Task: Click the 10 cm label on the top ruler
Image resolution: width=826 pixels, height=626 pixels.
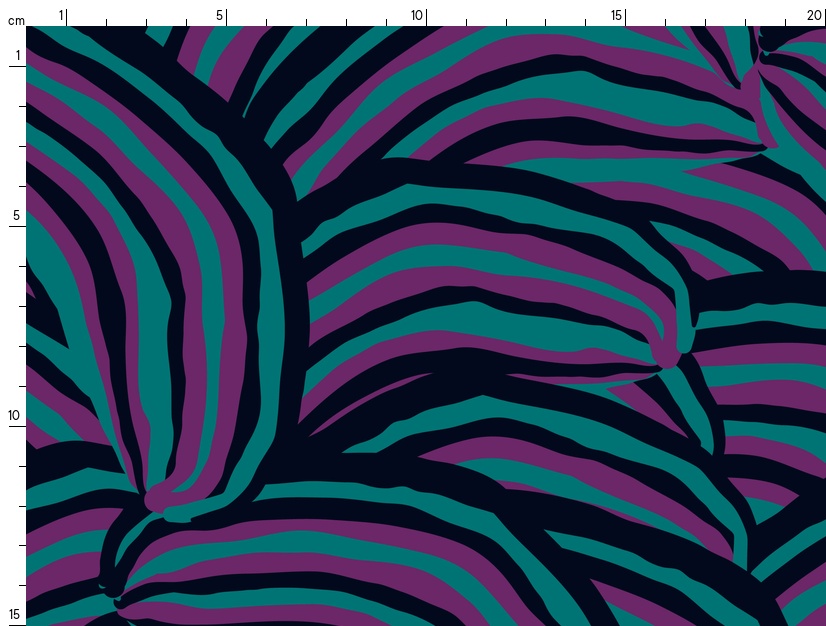Action: (x=417, y=15)
